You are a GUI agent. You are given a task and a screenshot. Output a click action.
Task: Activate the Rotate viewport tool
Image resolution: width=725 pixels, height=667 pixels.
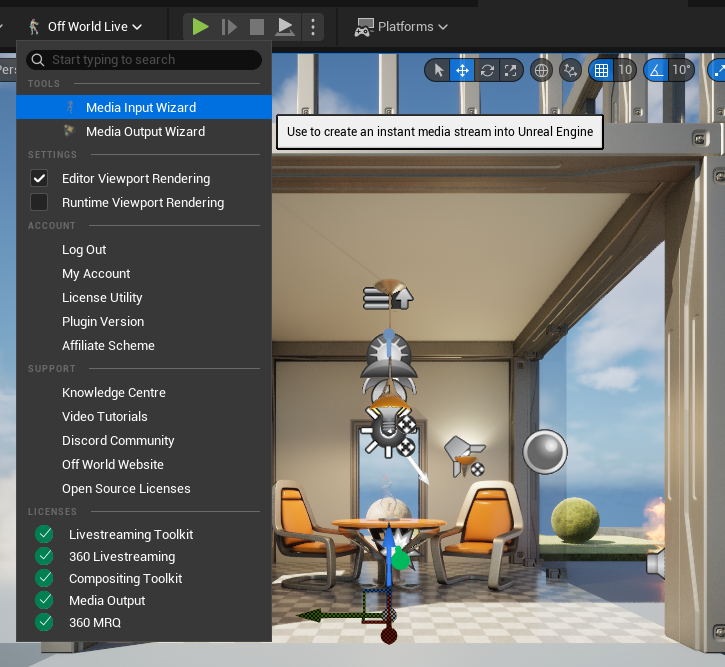(x=487, y=70)
